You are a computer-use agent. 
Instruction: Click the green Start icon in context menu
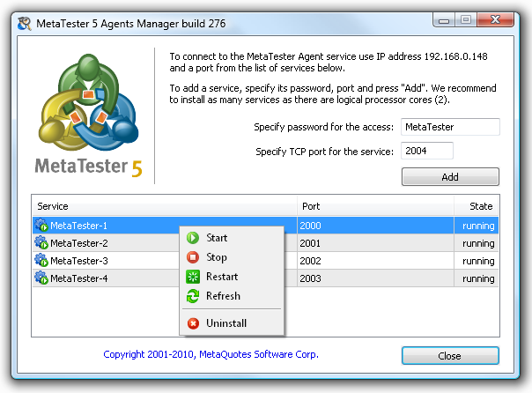193,238
